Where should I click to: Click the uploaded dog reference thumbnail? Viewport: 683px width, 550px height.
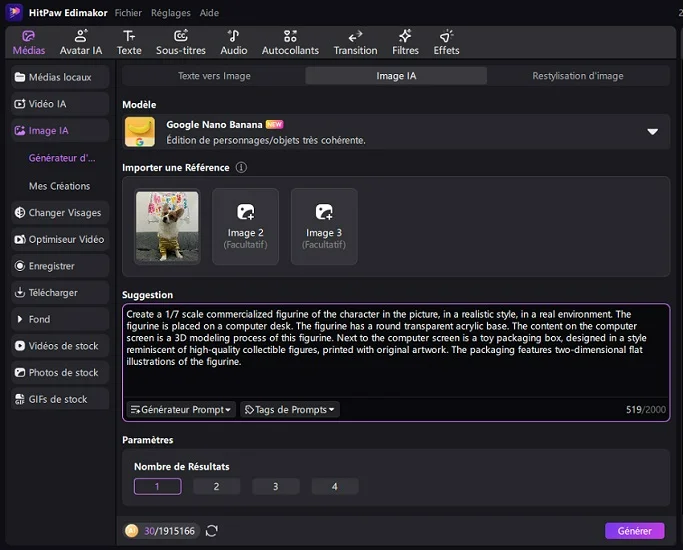point(167,227)
